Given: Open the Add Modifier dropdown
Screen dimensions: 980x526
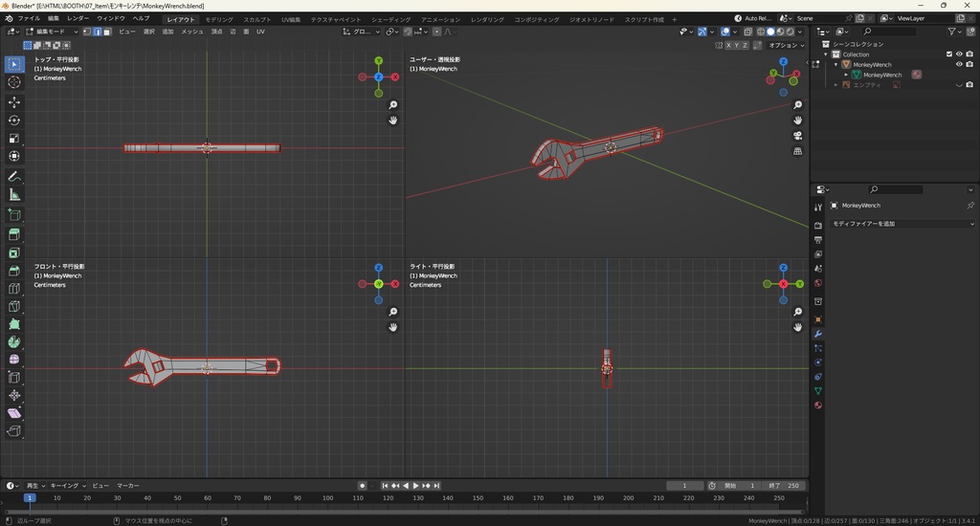Looking at the screenshot, I should click(x=902, y=224).
